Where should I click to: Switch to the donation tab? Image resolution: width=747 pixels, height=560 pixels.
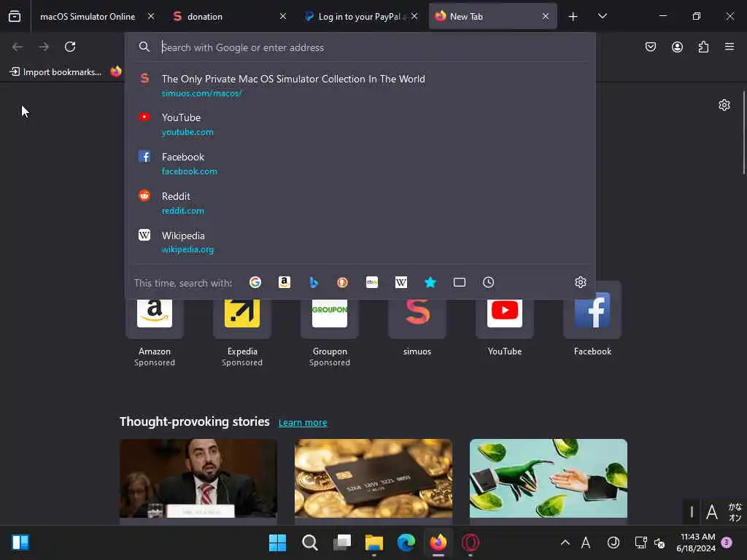tap(204, 16)
